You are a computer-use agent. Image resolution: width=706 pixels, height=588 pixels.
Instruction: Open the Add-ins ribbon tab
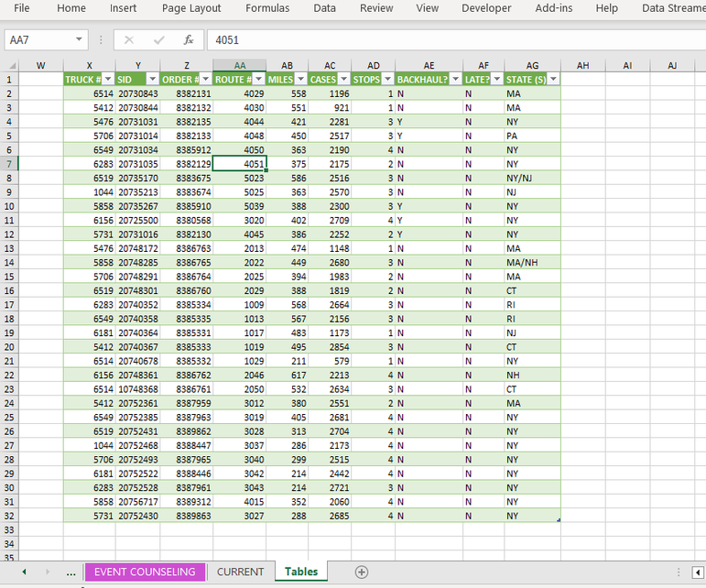(554, 8)
